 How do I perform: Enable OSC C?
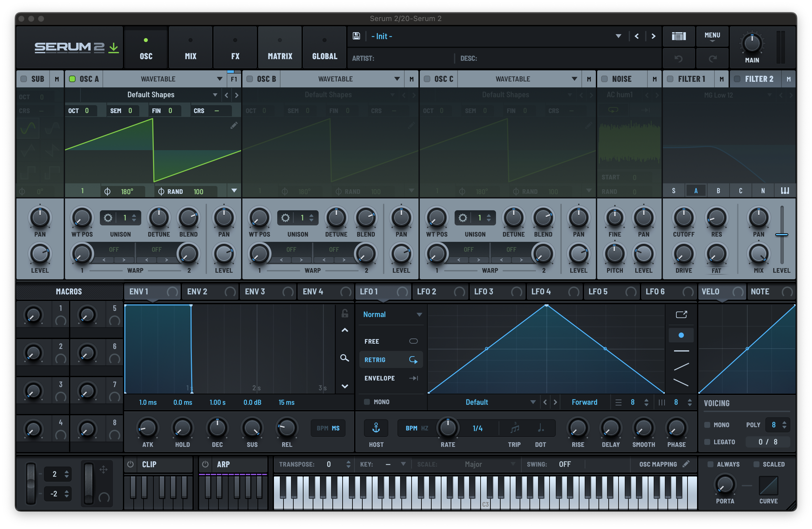point(427,79)
